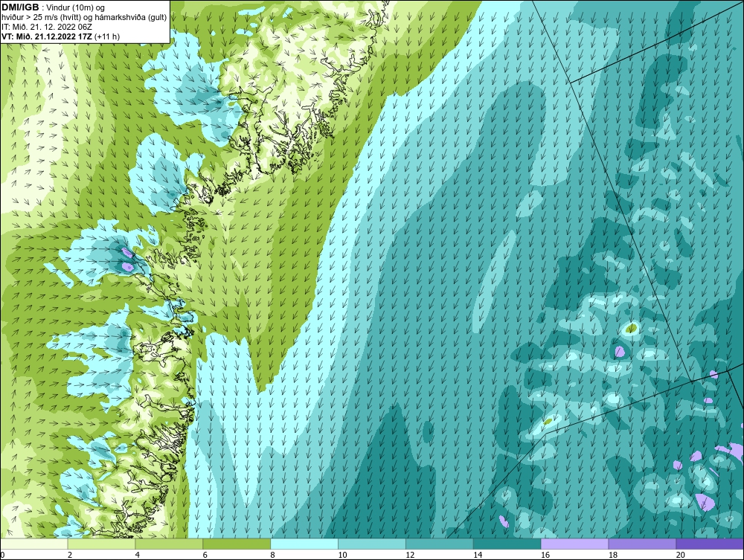Screen dimensions: 744x560
Task: Click the legend scale label '16'
Action: [x=545, y=555]
